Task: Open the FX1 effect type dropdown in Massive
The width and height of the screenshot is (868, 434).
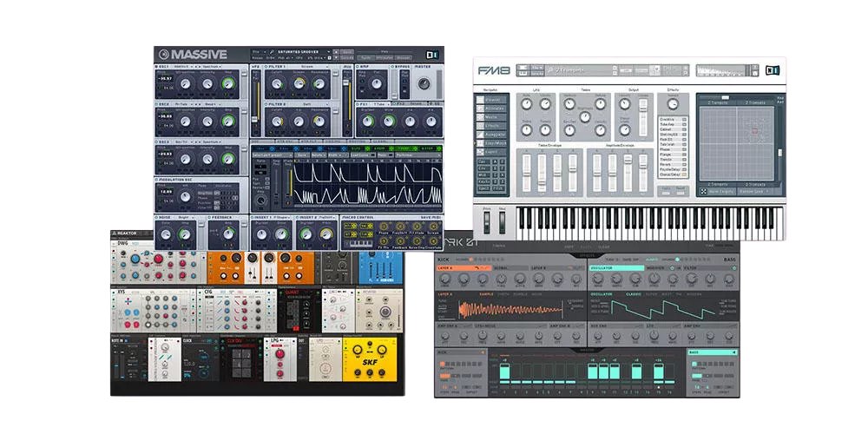Action: click(380, 104)
